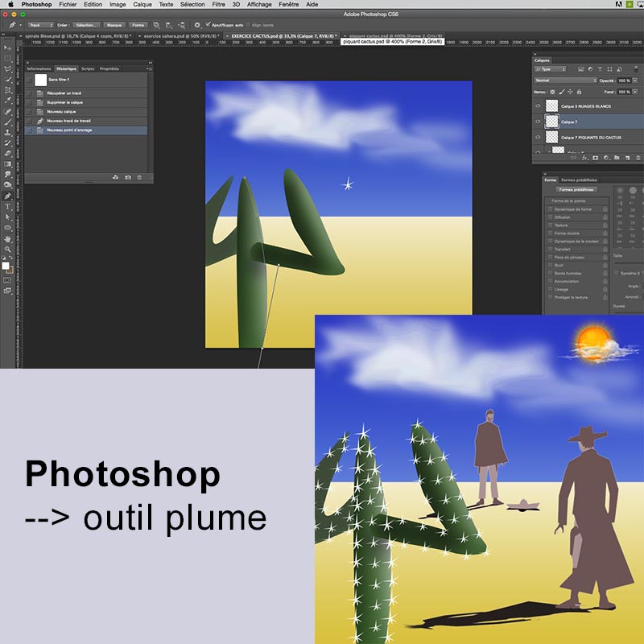The height and width of the screenshot is (644, 644).
Task: Open path arrangement options
Action: [x=182, y=25]
